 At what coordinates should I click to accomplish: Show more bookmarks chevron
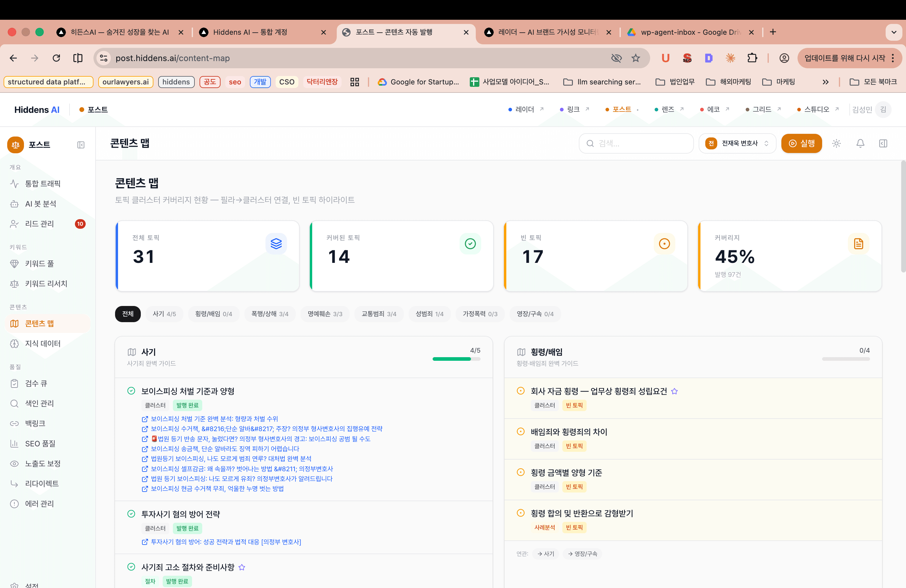coord(825,82)
